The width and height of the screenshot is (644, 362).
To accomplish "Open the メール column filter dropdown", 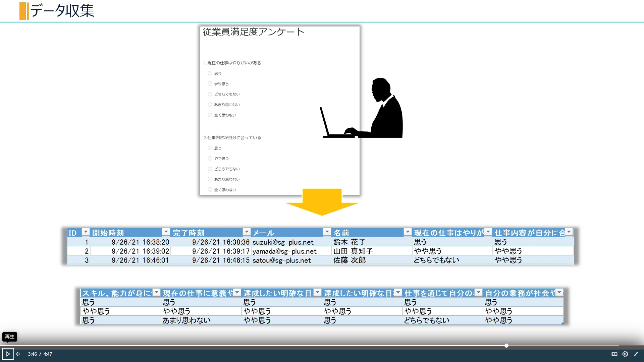I will click(327, 232).
